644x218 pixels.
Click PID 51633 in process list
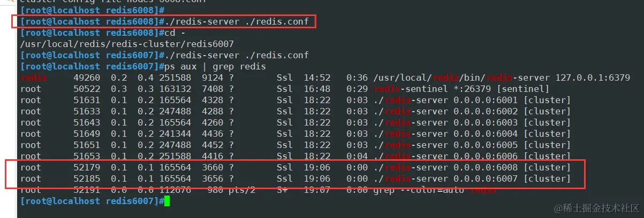[87, 112]
